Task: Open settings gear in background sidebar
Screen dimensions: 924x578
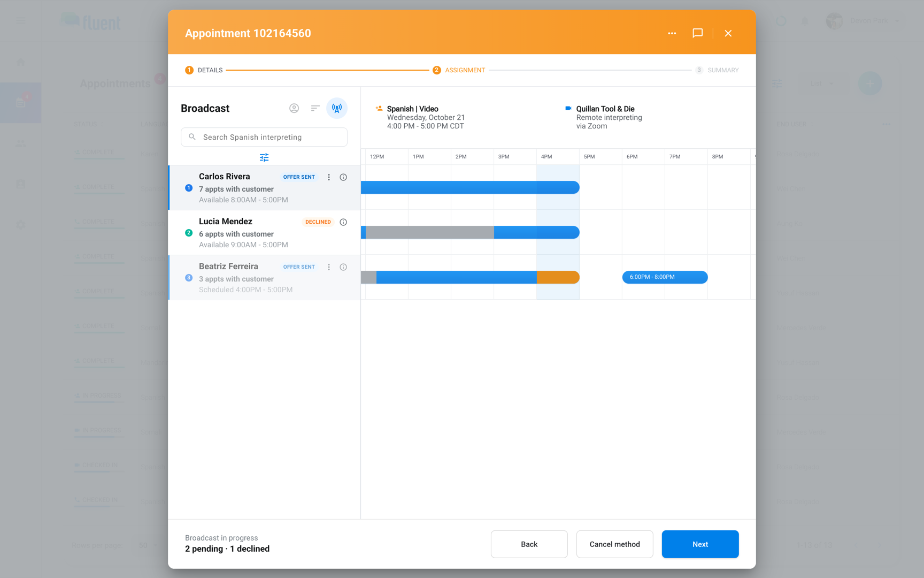Action: (x=20, y=225)
